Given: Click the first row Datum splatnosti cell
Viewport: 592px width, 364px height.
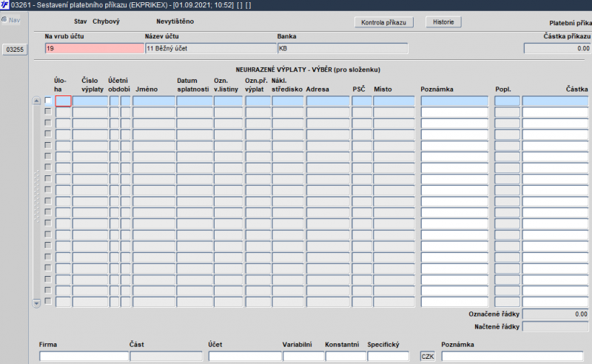Looking at the screenshot, I should point(195,101).
